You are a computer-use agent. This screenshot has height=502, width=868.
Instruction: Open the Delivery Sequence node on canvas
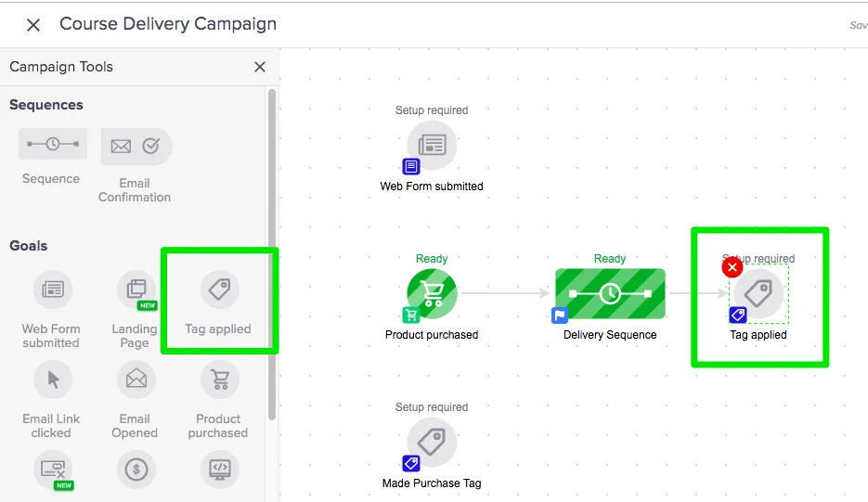click(x=610, y=293)
